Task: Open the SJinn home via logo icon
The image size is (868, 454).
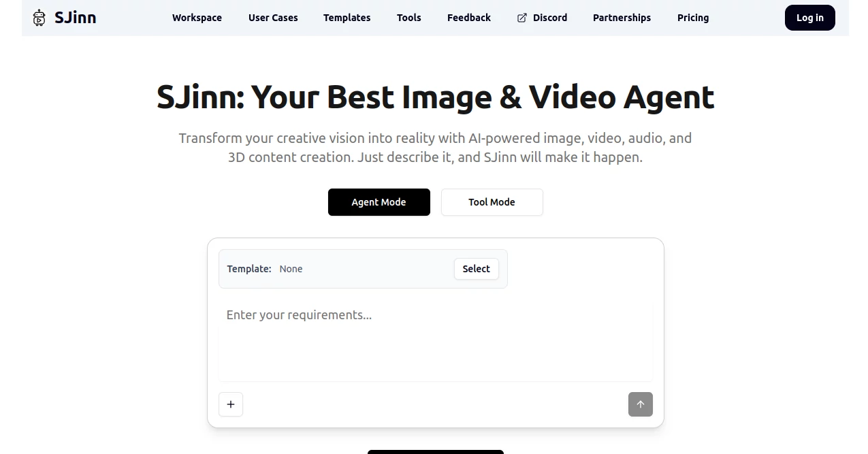Action: [x=39, y=18]
